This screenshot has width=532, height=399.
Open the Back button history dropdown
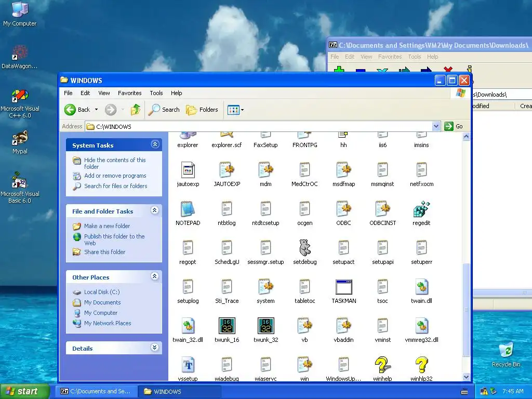point(96,110)
